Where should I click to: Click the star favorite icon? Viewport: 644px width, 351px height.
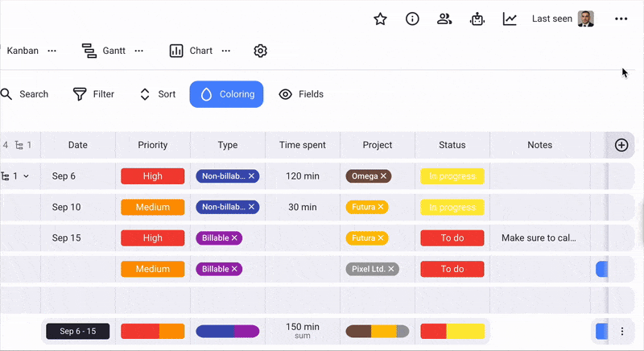381,19
